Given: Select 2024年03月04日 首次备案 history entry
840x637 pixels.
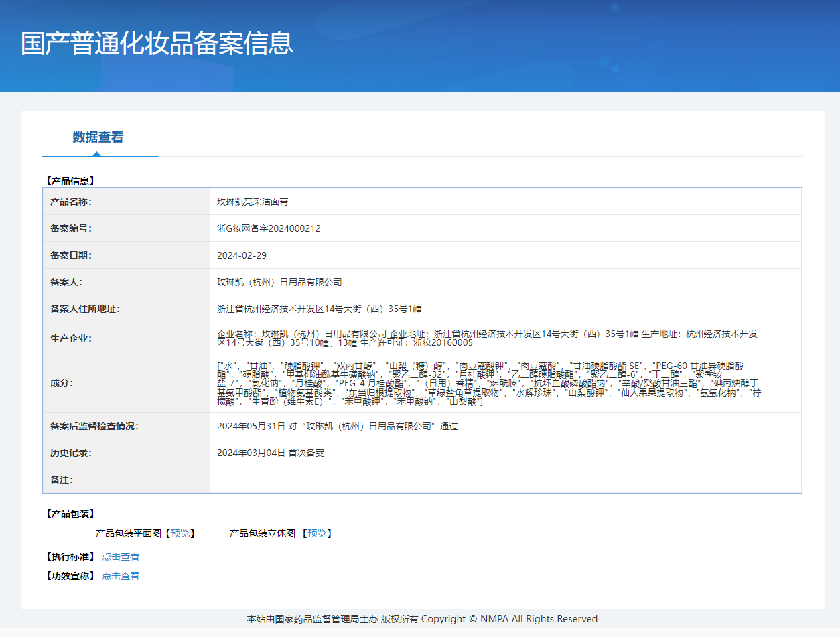Looking at the screenshot, I should [x=271, y=453].
